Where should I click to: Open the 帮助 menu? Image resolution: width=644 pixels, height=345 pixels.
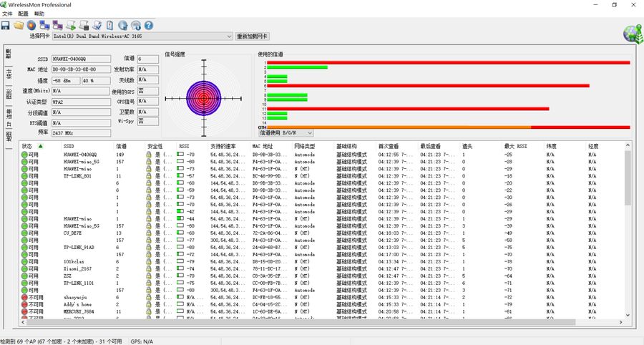[39, 14]
